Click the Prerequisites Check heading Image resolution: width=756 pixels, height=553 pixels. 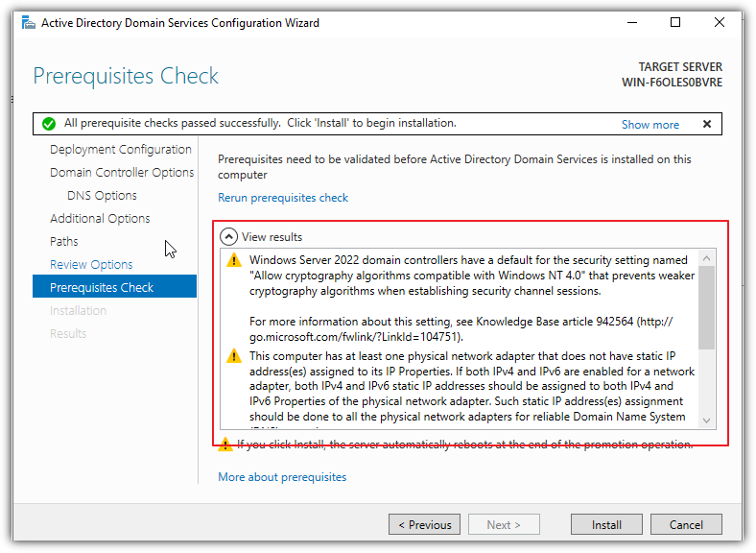click(x=126, y=76)
